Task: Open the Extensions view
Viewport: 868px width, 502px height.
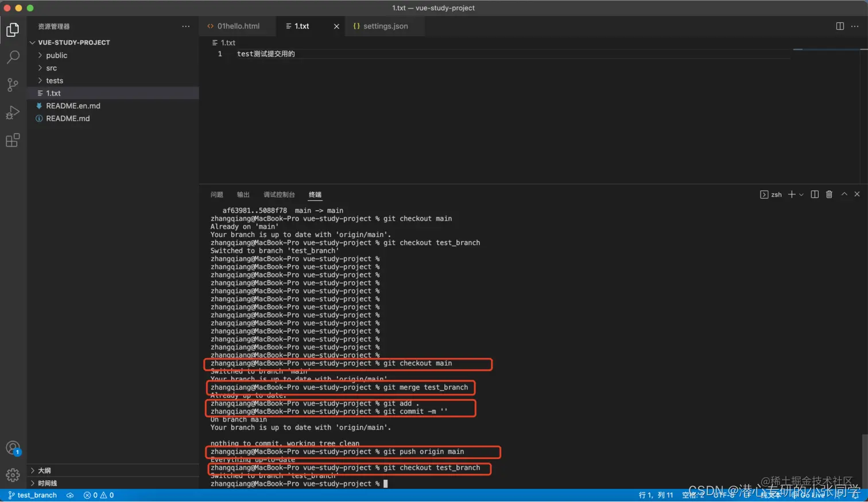Action: 13,140
